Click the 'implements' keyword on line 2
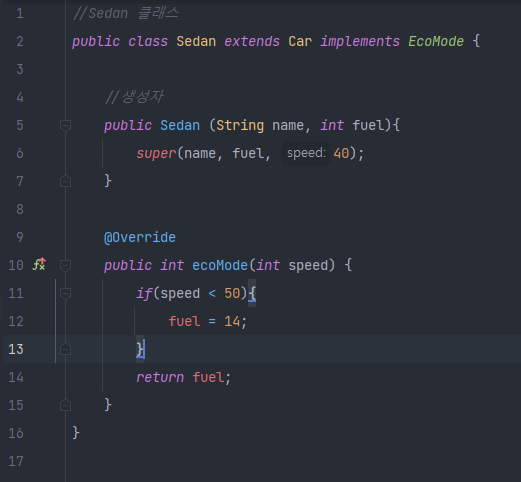The height and width of the screenshot is (482, 521). pos(360,42)
